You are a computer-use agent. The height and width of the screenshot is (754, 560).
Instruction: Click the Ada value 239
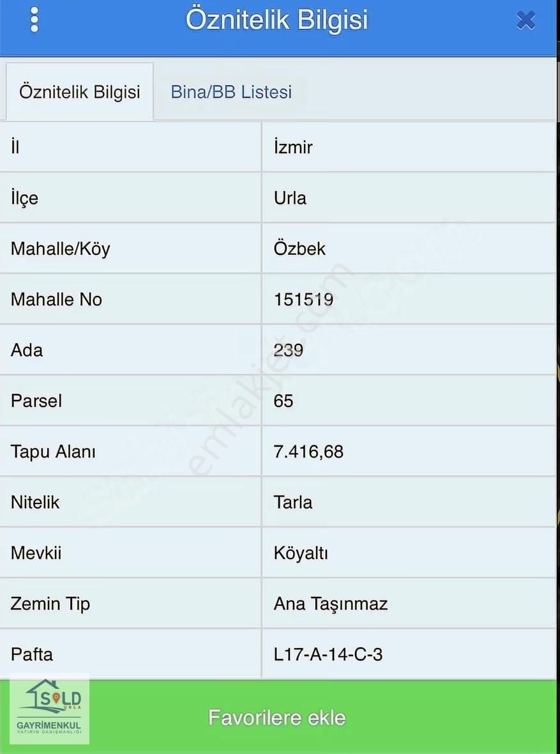point(289,350)
